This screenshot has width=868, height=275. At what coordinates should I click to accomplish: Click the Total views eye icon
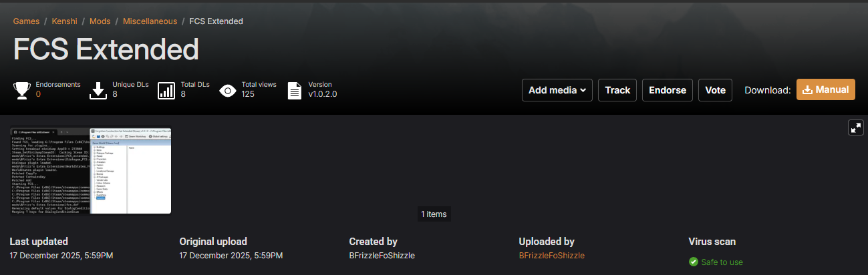228,90
